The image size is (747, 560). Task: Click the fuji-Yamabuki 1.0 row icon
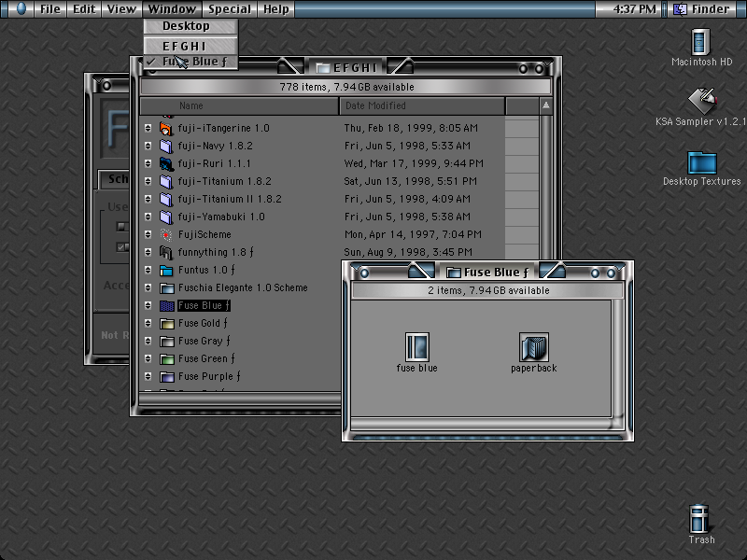tap(166, 217)
